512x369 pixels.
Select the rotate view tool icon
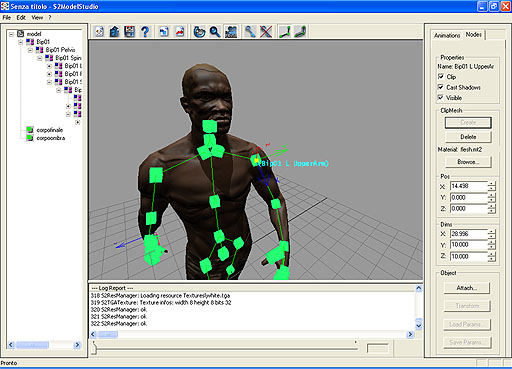coord(199,32)
